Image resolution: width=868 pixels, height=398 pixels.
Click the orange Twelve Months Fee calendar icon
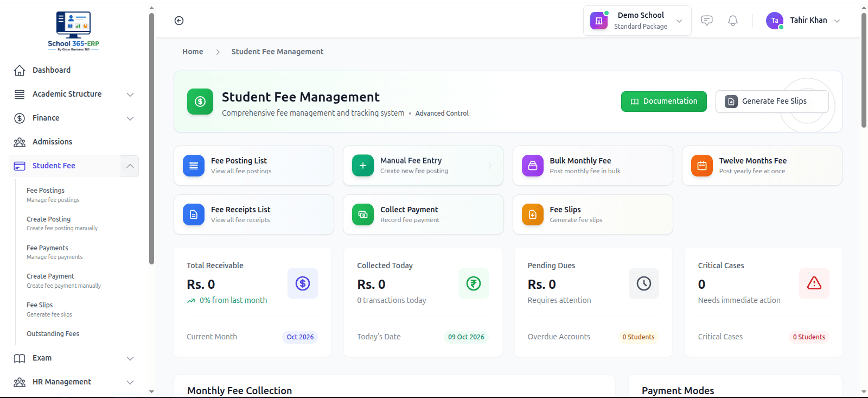point(702,166)
